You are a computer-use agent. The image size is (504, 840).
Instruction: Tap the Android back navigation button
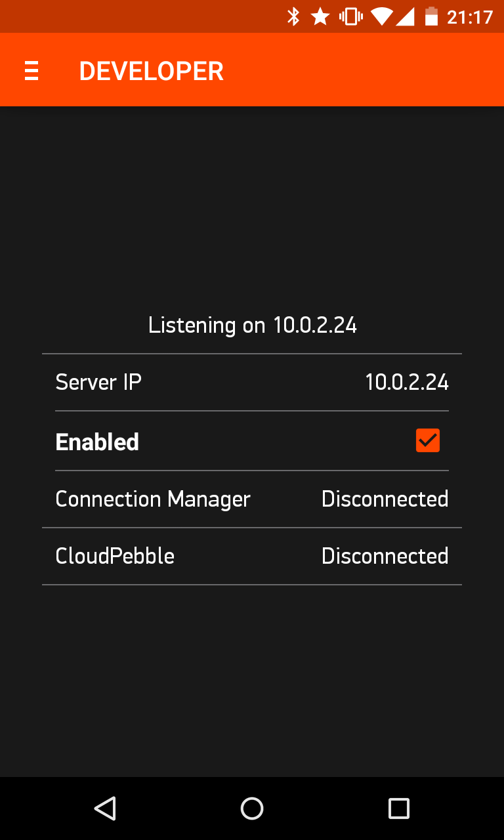tap(105, 808)
